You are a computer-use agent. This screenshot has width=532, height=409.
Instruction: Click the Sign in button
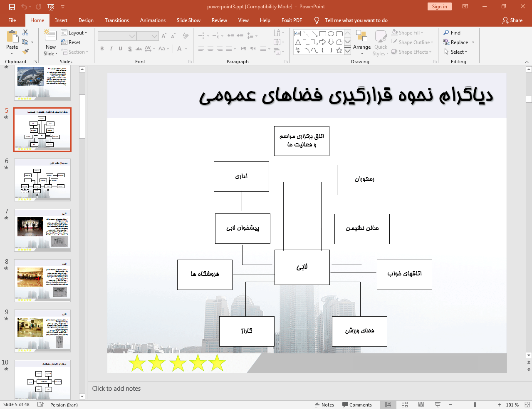(439, 7)
